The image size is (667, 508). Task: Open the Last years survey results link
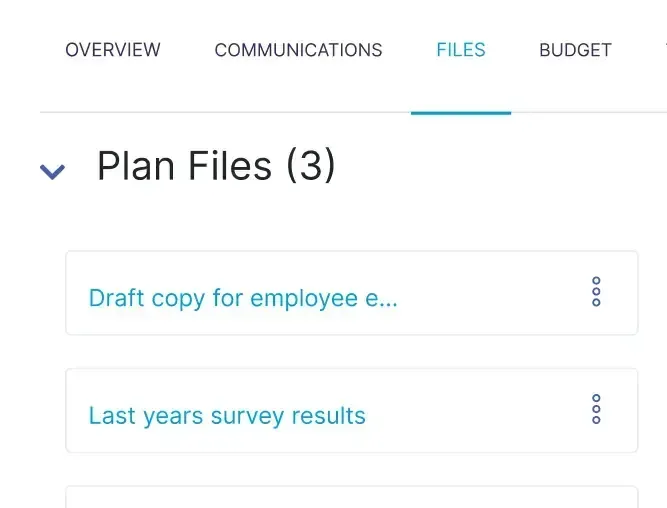227,416
